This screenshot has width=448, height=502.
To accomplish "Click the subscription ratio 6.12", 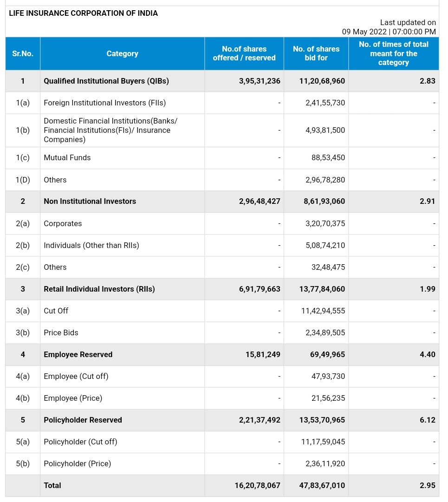I will (428, 420).
